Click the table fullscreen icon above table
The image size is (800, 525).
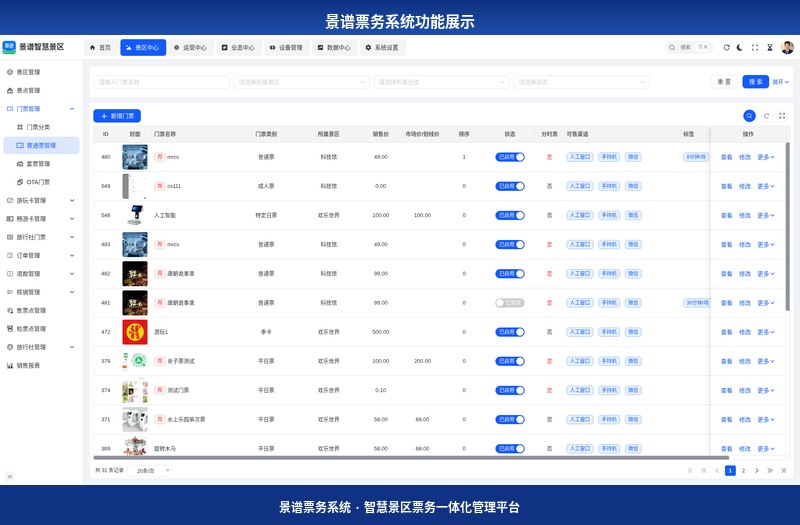click(782, 116)
